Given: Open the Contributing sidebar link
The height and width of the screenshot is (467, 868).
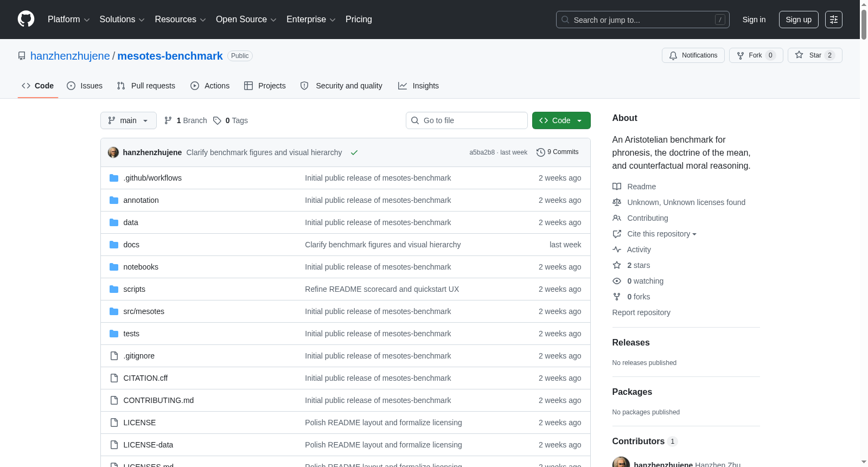Looking at the screenshot, I should [648, 218].
